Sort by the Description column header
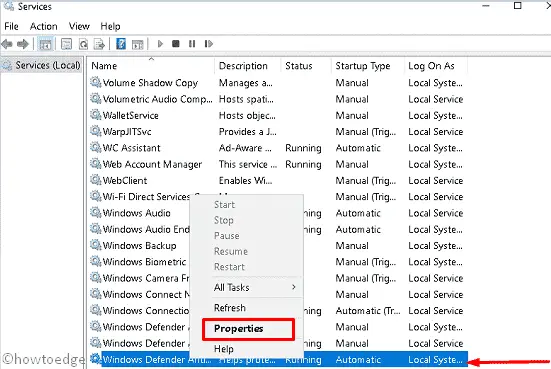This screenshot has width=551, height=369. tap(248, 66)
